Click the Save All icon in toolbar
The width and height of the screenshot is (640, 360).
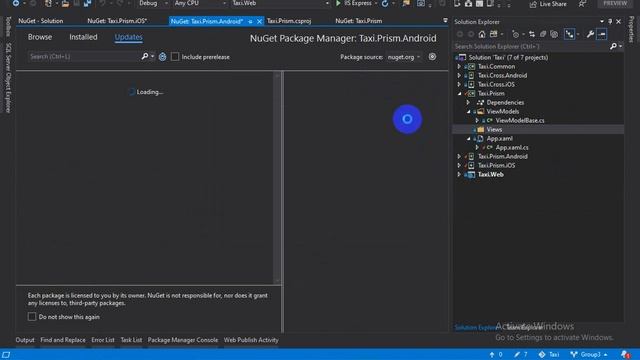[x=87, y=3]
